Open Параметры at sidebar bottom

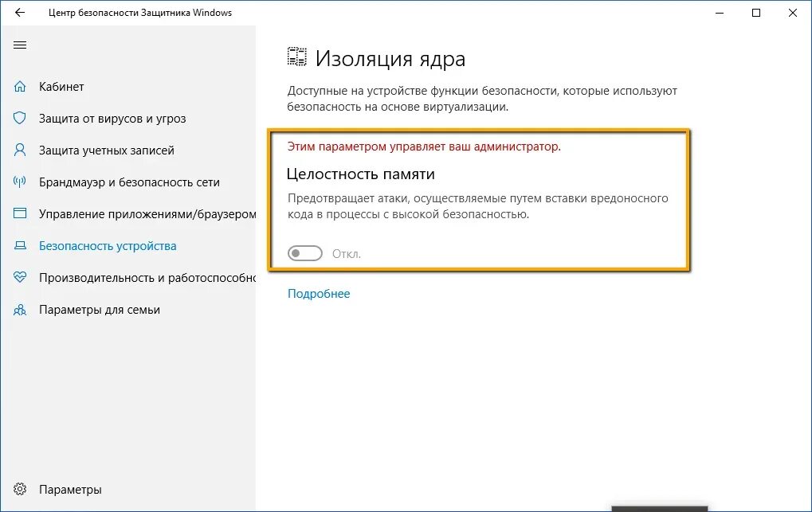coord(70,490)
